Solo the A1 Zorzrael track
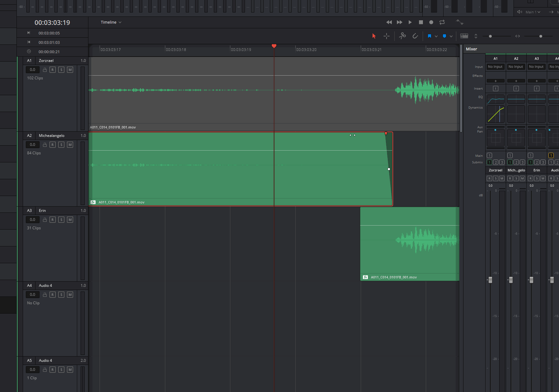Image resolution: width=559 pixels, height=392 pixels. coord(61,70)
